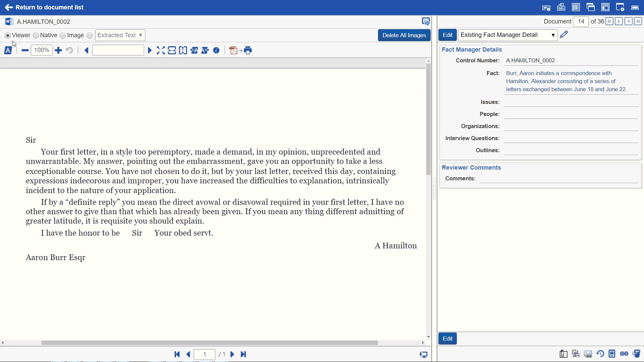Click the zoom percentage input field
Screen dimensions: 644x362
42,50
